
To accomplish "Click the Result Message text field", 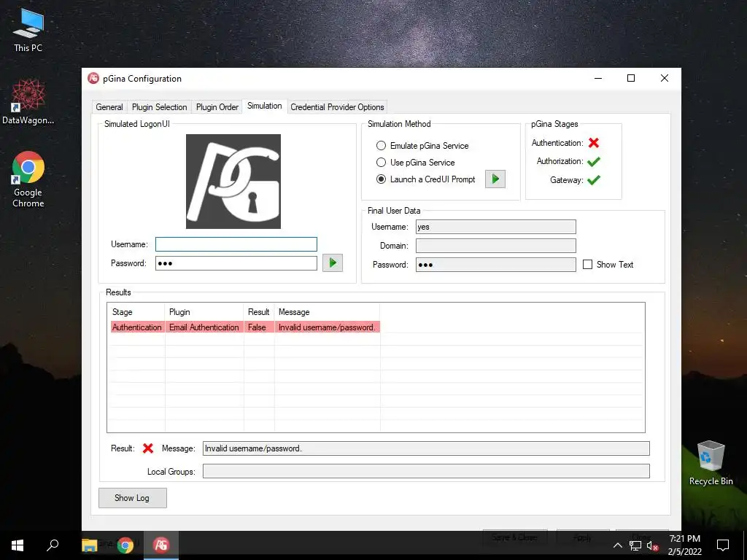I will (x=426, y=448).
